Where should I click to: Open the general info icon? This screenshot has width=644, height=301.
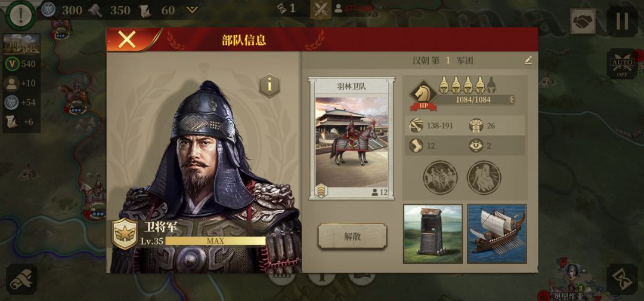coord(270,85)
